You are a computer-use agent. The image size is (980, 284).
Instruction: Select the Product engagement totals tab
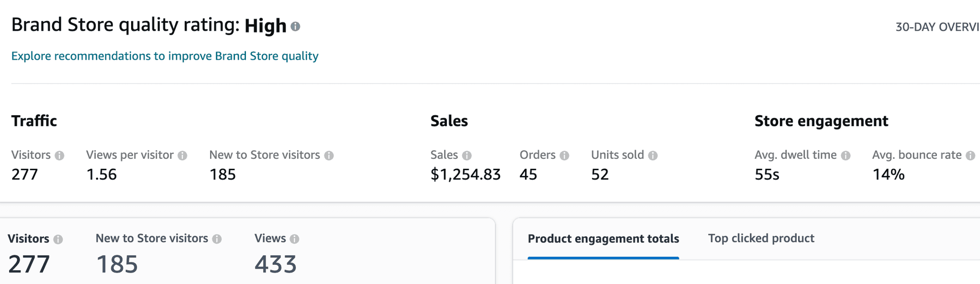(603, 238)
